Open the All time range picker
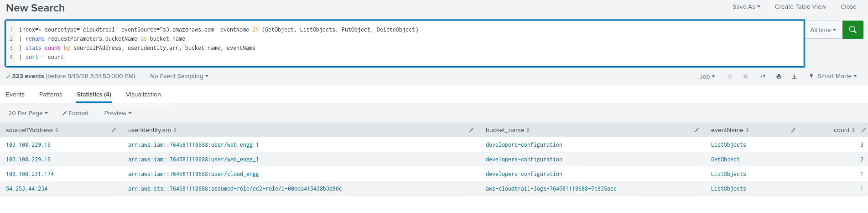This screenshot has height=213, width=868. pyautogui.click(x=823, y=30)
